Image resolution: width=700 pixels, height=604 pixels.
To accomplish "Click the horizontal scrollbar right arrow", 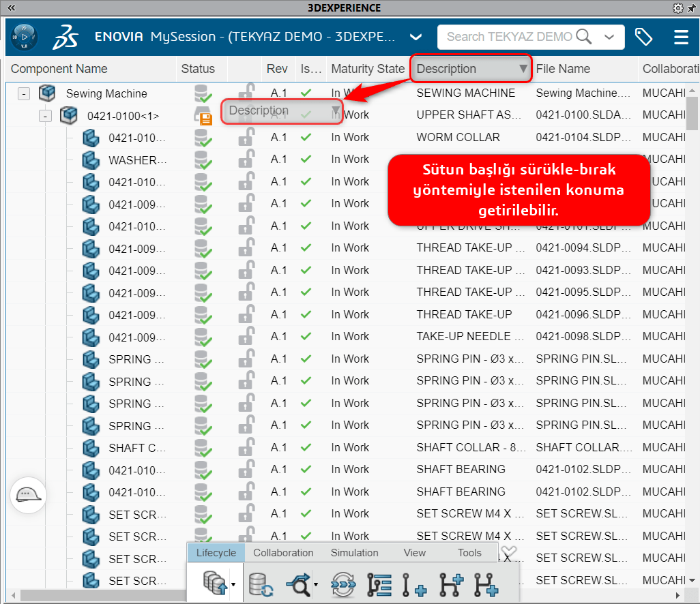I will click(677, 596).
